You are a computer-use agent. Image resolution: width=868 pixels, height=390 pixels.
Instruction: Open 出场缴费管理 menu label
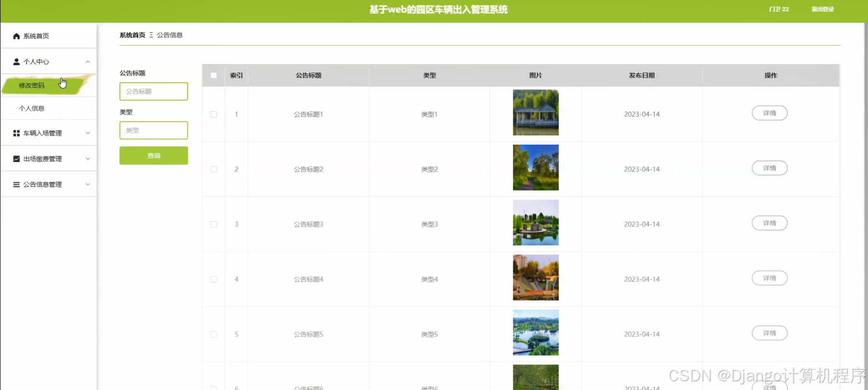pyautogui.click(x=43, y=159)
